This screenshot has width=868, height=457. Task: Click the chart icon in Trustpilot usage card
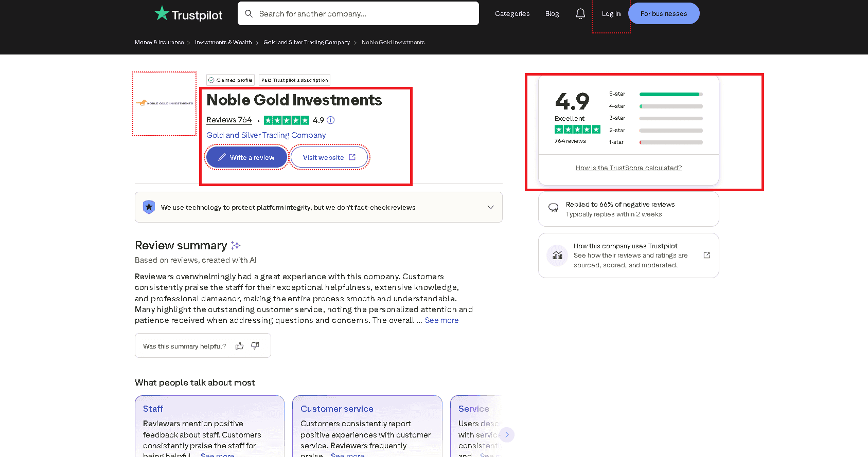coord(557,255)
